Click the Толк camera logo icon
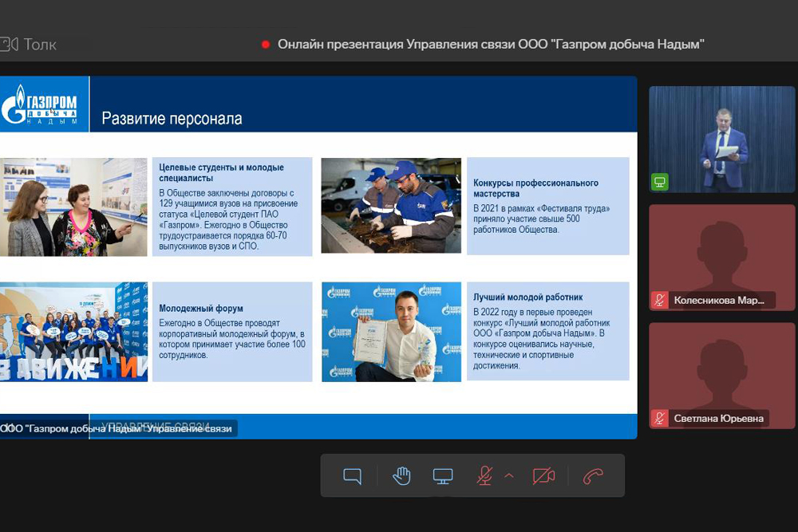Screen dimensions: 798x532 (x=9, y=44)
